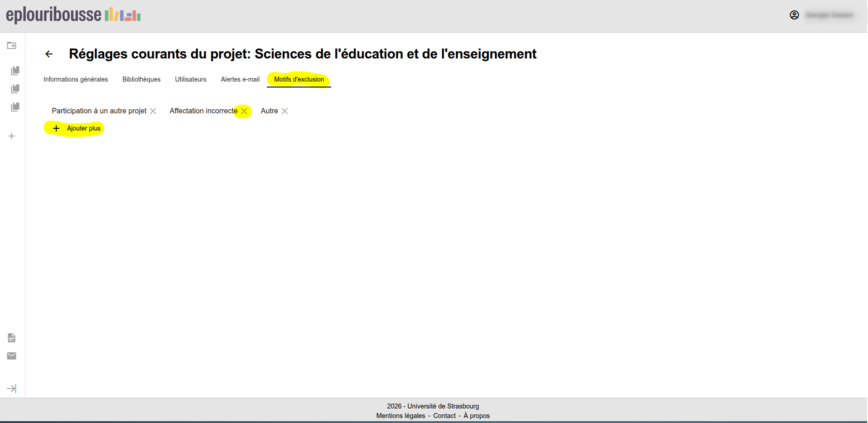This screenshot has height=423, width=868.
Task: Go to the Alertes e-mail tab
Action: coord(240,79)
